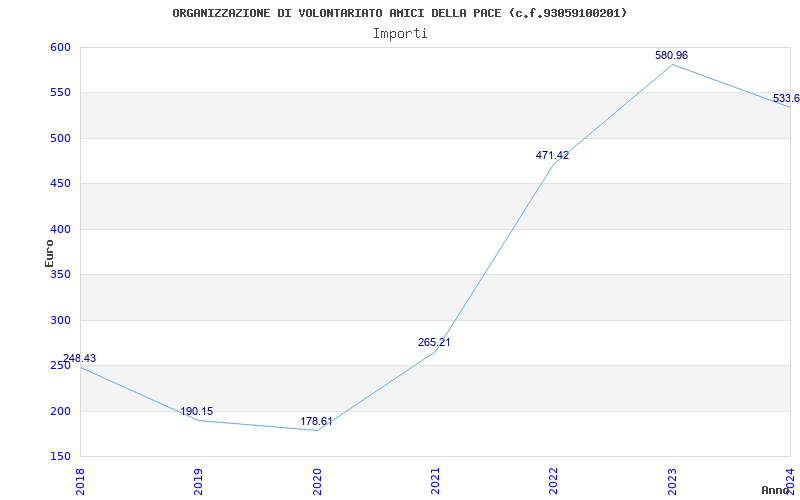The width and height of the screenshot is (800, 500).
Task: Click the Euro axis label
Action: pyautogui.click(x=49, y=253)
